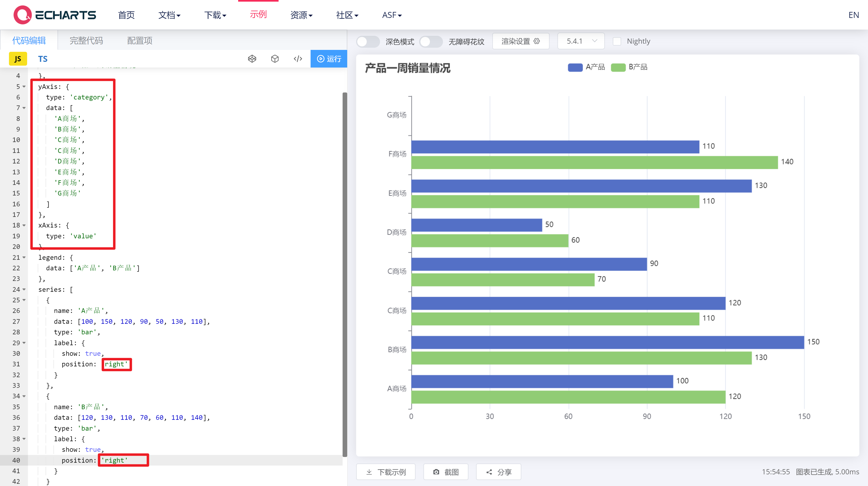This screenshot has height=486, width=868.
Task: Click the 运行 run button
Action: pos(328,59)
